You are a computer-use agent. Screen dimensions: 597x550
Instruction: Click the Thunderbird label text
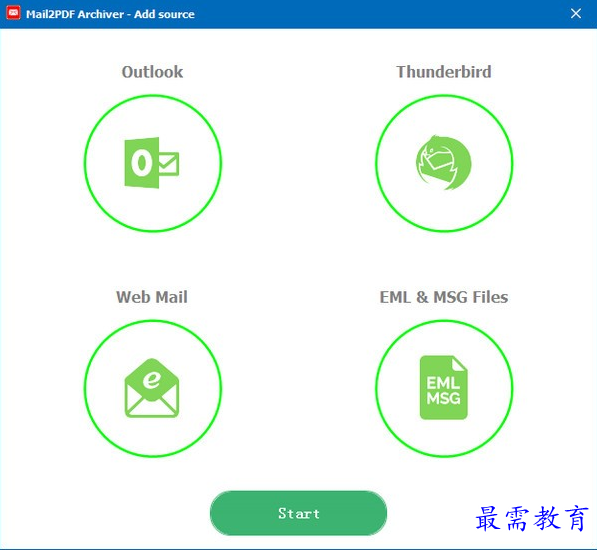tap(444, 72)
